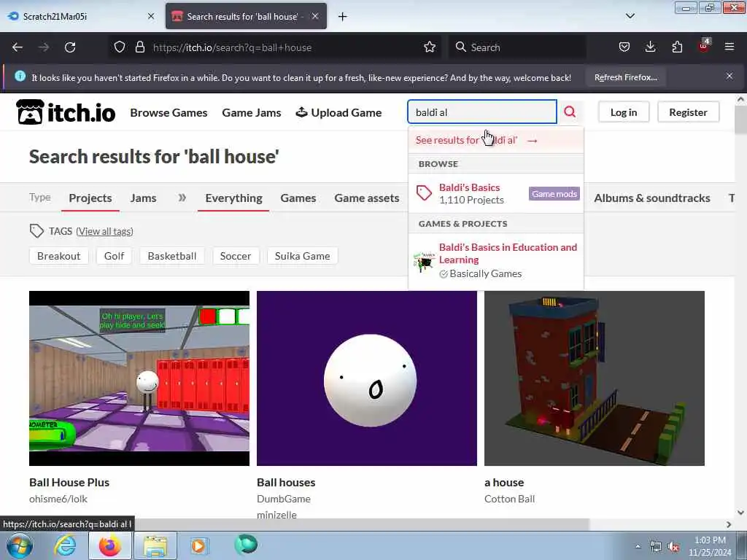Click the Log in button
The image size is (747, 560).
coord(624,112)
